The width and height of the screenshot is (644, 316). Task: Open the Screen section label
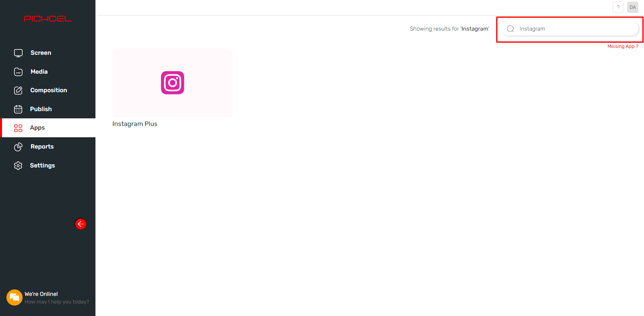[x=41, y=53]
